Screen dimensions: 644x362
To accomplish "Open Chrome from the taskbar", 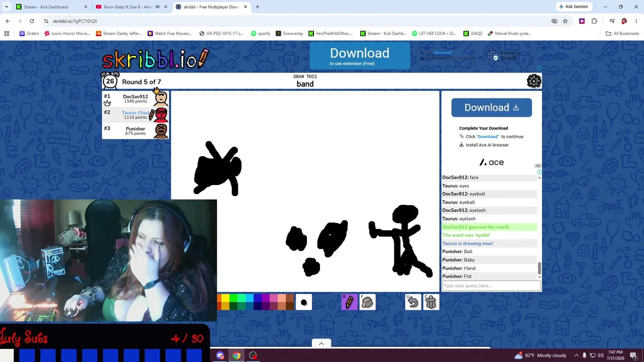I will (236, 355).
